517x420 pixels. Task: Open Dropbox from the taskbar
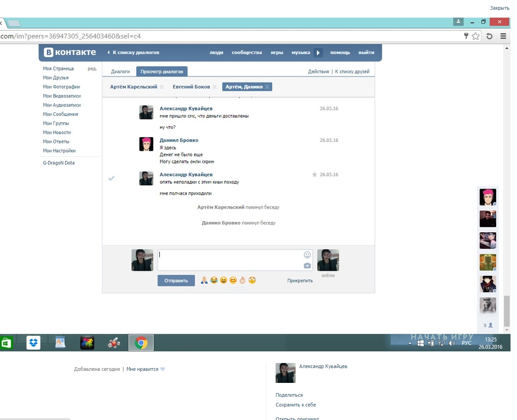pos(33,343)
